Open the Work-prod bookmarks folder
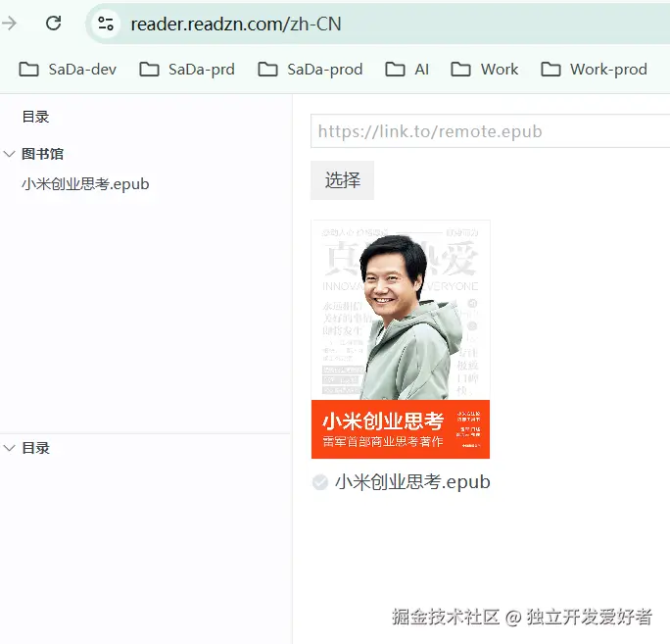The height and width of the screenshot is (644, 670). [x=594, y=70]
